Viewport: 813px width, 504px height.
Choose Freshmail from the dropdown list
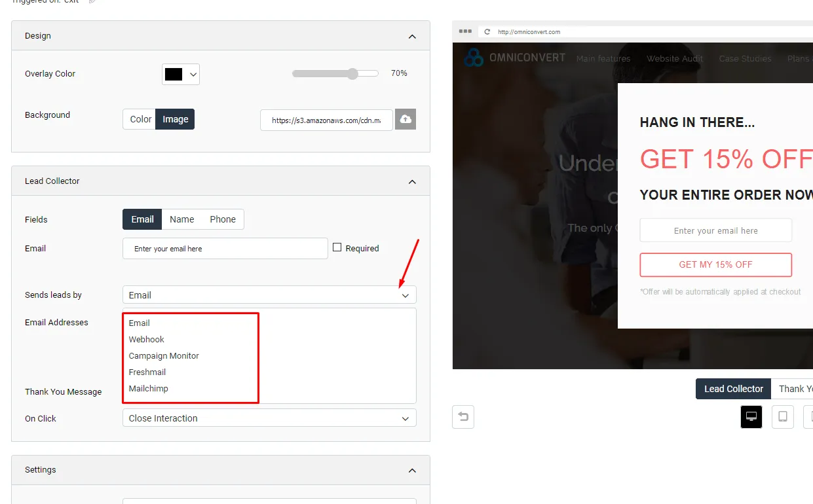pos(147,372)
